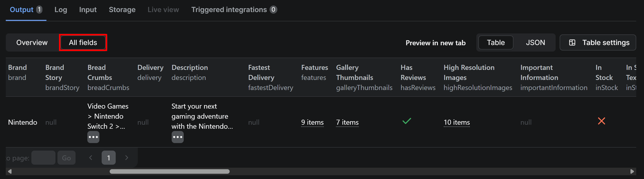Click the red X in the In Stock column
Image resolution: width=644 pixels, height=179 pixels.
click(602, 121)
